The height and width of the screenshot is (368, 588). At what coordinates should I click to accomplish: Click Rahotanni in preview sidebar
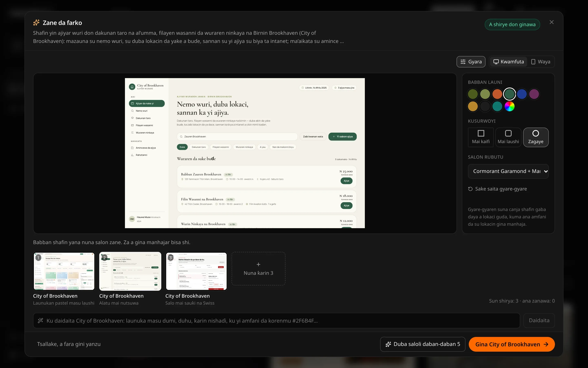147,155
